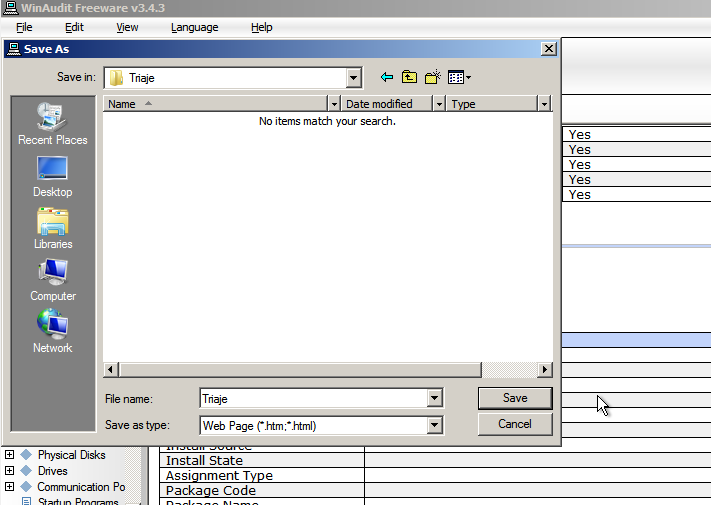Create a new folder
This screenshot has width=711, height=505.
(433, 78)
